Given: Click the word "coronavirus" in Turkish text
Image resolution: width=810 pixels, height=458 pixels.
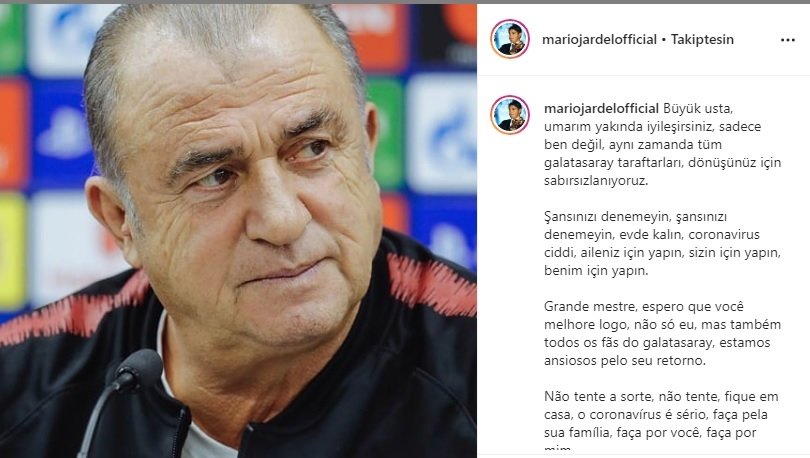Looking at the screenshot, I should tap(724, 234).
